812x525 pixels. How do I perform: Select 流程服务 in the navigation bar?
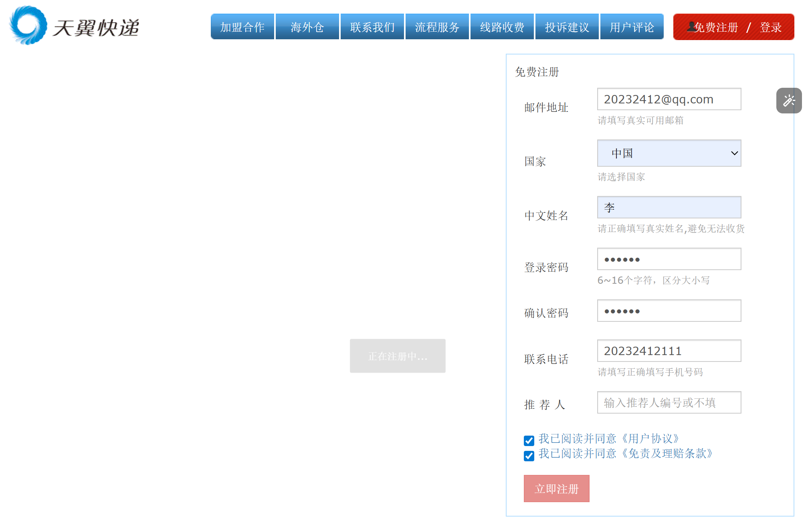[x=437, y=27]
